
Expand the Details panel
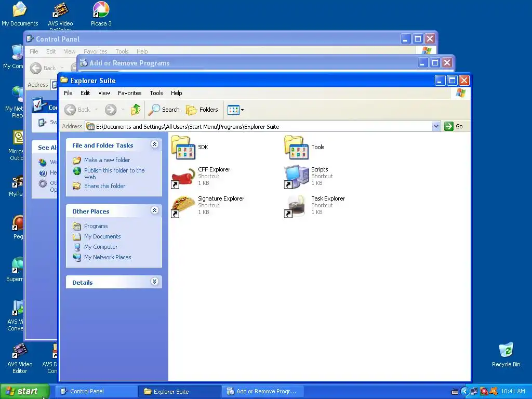pos(154,282)
